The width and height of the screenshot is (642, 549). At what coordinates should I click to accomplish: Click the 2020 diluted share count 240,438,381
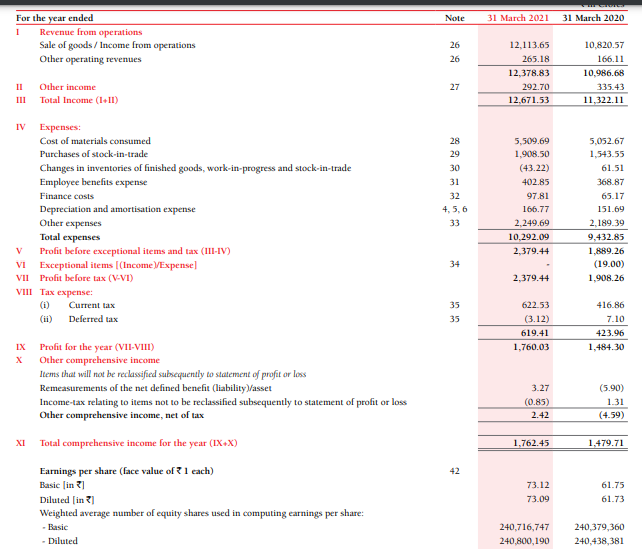tap(595, 541)
